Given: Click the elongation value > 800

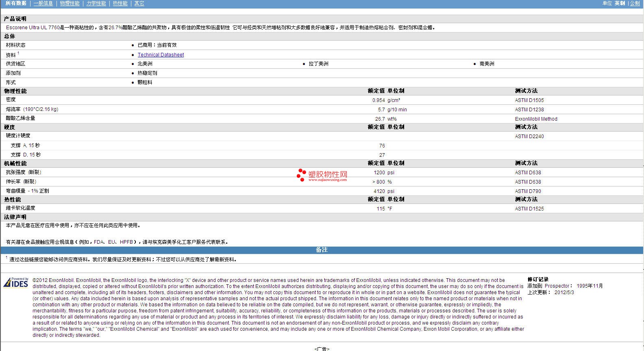Looking at the screenshot, I should tap(379, 182).
